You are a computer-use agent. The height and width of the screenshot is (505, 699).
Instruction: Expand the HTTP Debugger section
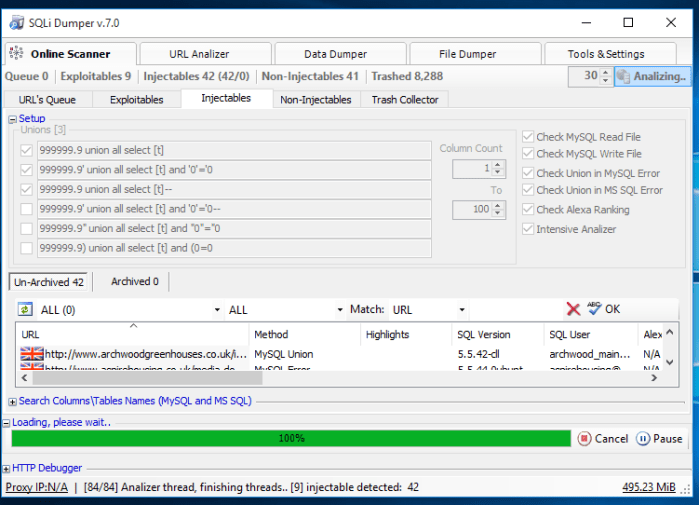click(x=7, y=468)
